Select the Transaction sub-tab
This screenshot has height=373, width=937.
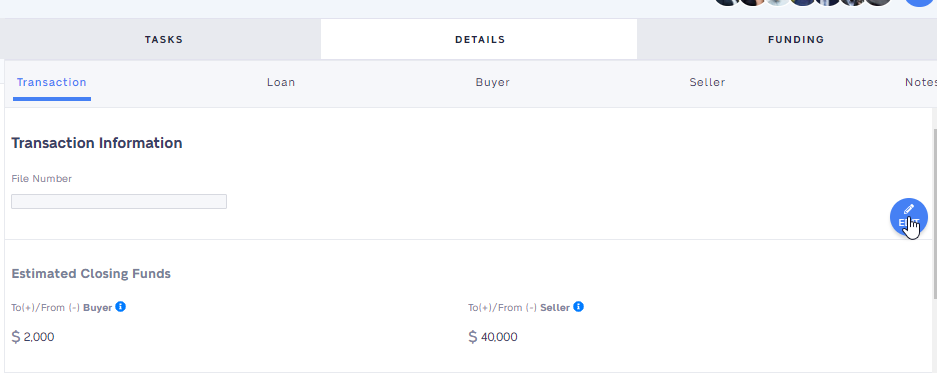tap(51, 82)
